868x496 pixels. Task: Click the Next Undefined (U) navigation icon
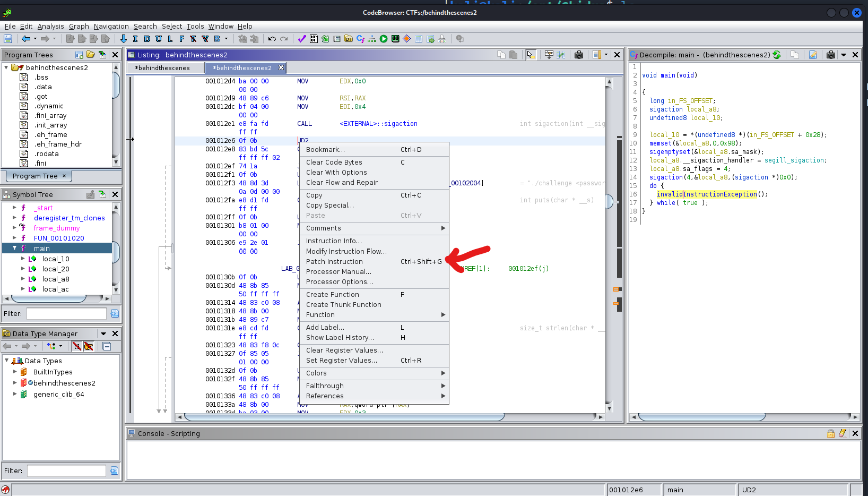pos(159,39)
